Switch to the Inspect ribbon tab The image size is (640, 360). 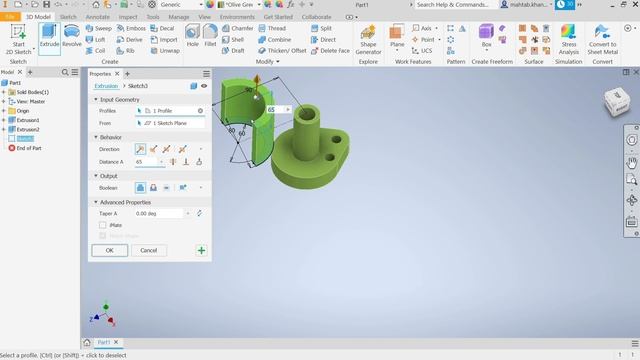pyautogui.click(x=128, y=17)
